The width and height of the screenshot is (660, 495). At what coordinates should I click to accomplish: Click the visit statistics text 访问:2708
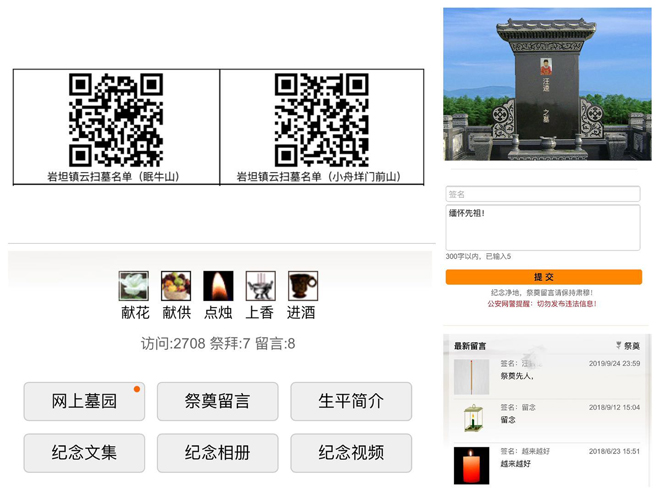(173, 343)
